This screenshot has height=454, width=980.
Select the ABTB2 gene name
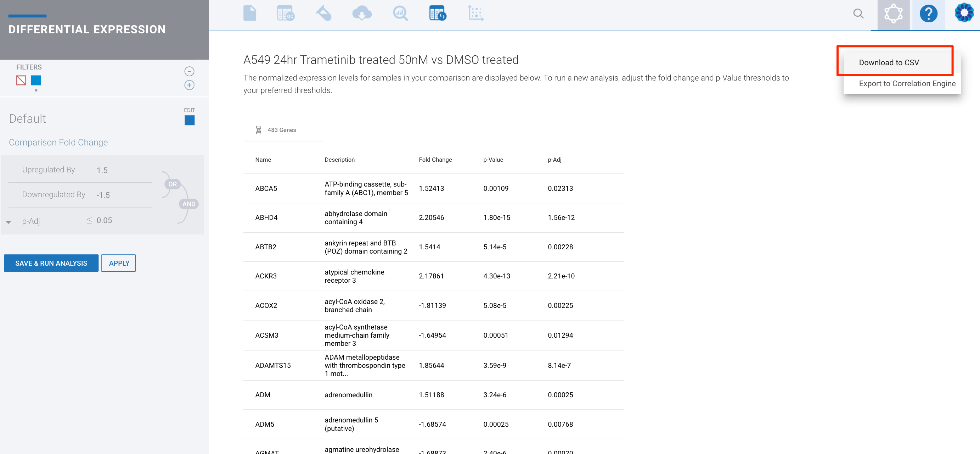[265, 247]
